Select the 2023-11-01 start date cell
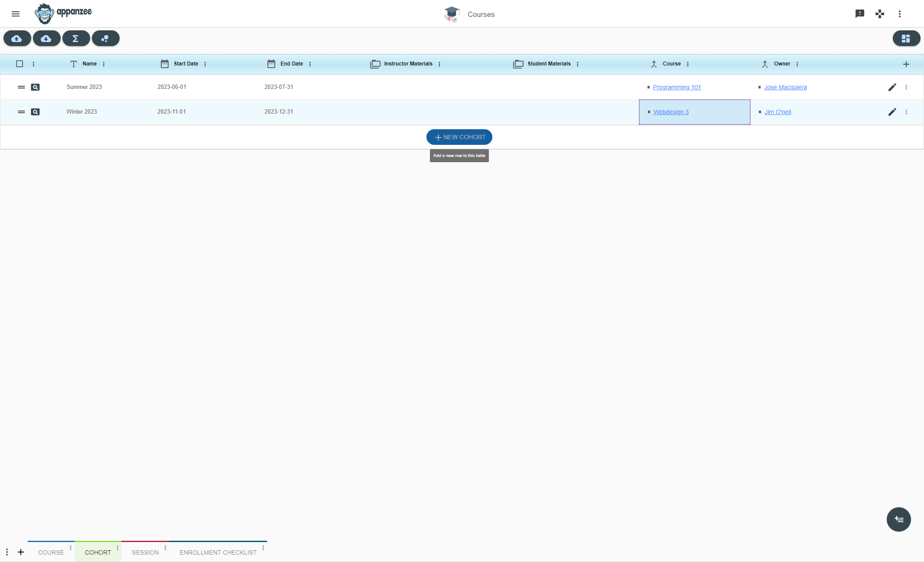Screen dimensions: 924x562 (172, 112)
